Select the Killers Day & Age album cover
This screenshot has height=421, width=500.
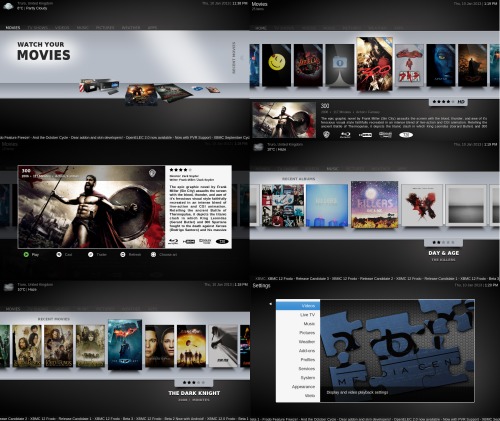tap(374, 204)
